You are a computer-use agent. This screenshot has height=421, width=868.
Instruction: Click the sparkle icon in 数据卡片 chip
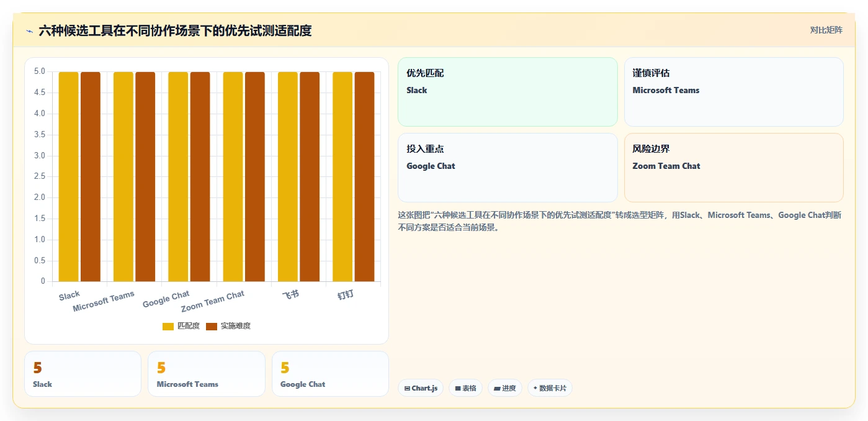pos(535,388)
